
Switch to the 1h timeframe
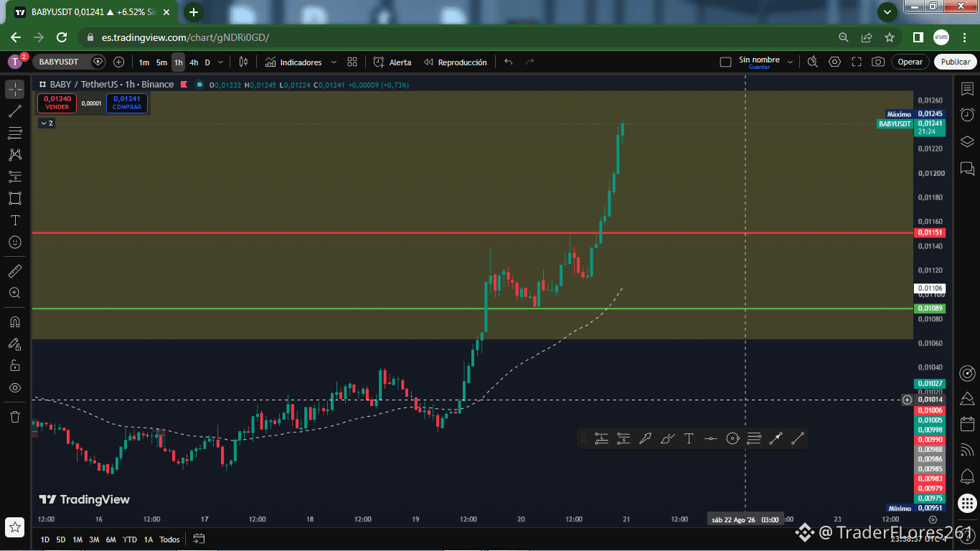click(178, 62)
